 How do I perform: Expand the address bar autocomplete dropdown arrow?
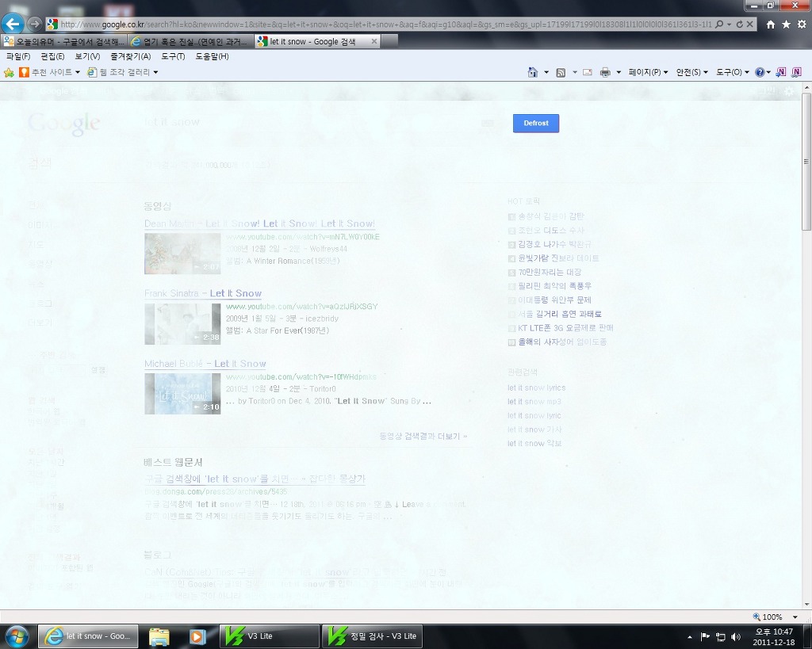[730, 25]
